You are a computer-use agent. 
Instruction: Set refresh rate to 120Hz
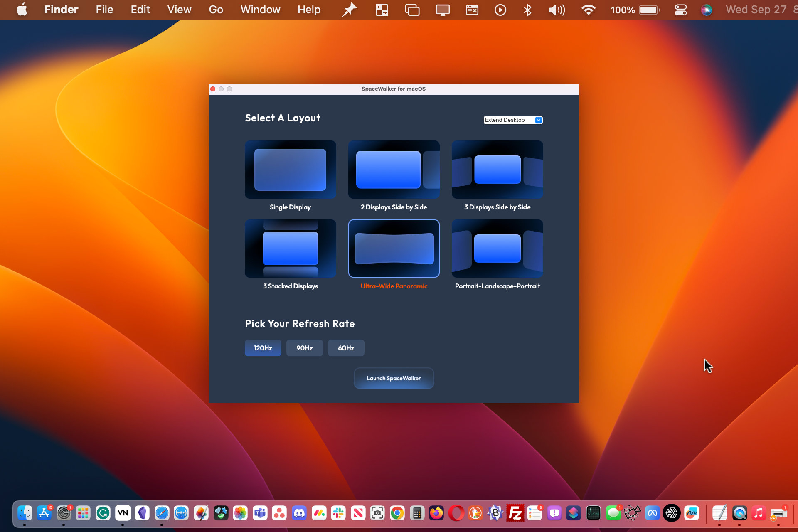tap(263, 348)
